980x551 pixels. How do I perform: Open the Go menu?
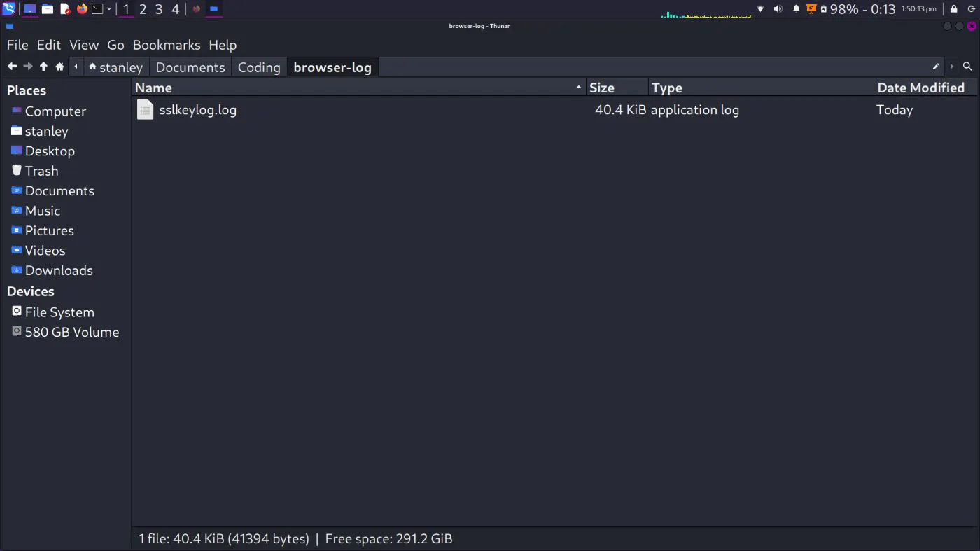(x=115, y=44)
